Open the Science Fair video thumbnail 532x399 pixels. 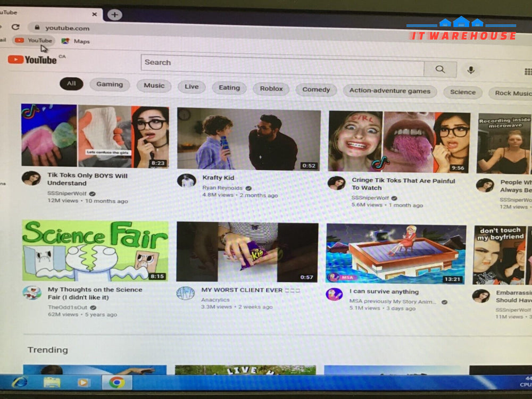click(x=95, y=251)
